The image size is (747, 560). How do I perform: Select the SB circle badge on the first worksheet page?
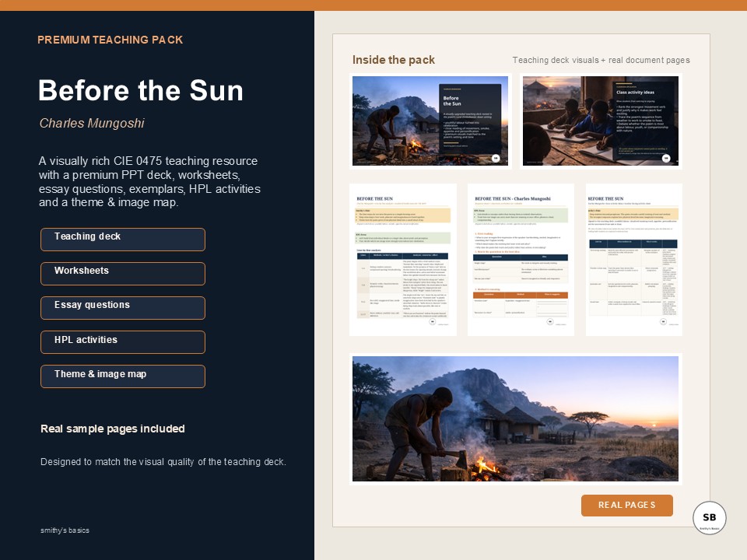431,321
